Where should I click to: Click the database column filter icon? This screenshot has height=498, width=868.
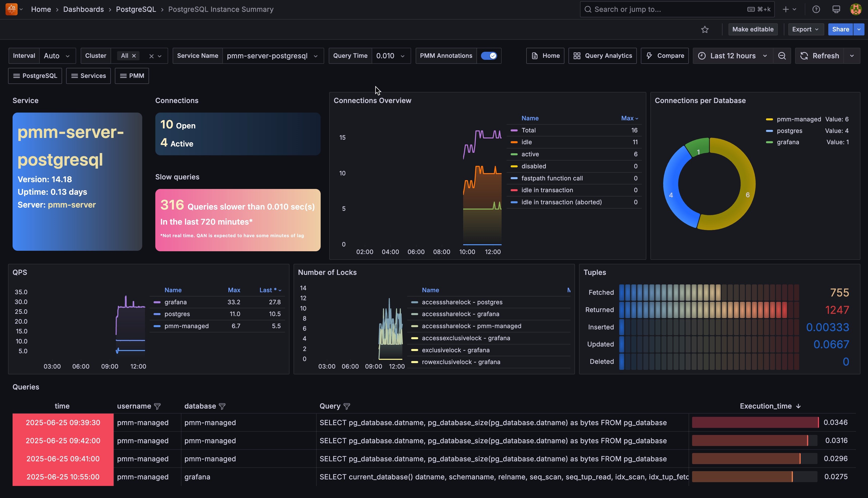(x=222, y=406)
